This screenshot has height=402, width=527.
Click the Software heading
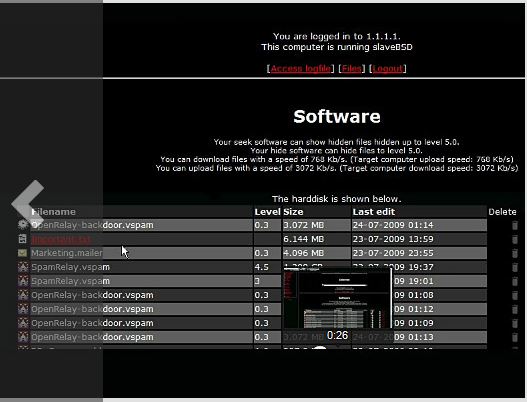click(337, 117)
